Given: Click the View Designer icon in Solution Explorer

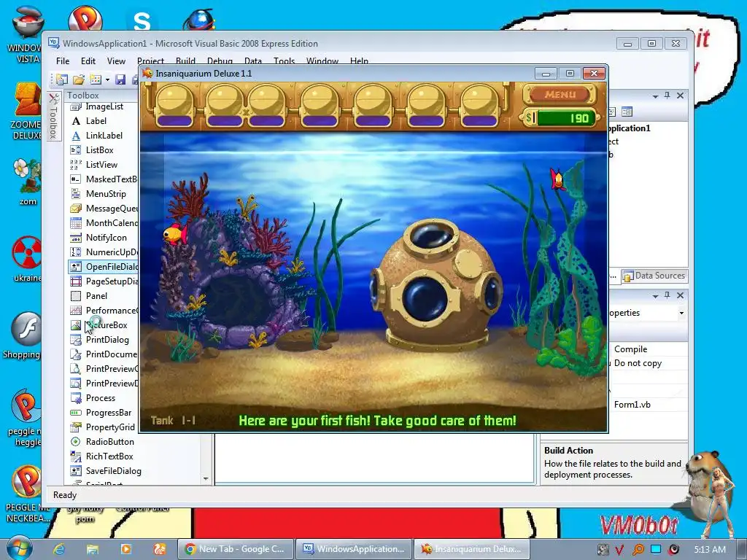Looking at the screenshot, I should [627, 112].
